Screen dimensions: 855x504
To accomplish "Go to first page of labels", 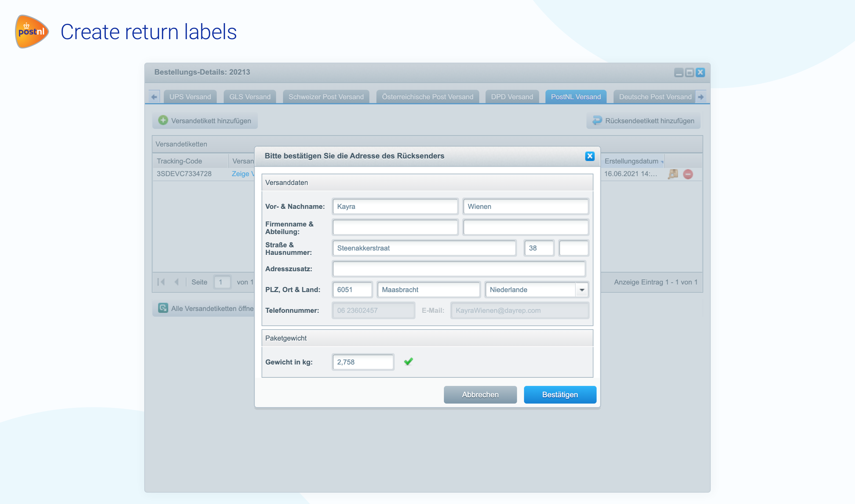I will click(x=161, y=282).
